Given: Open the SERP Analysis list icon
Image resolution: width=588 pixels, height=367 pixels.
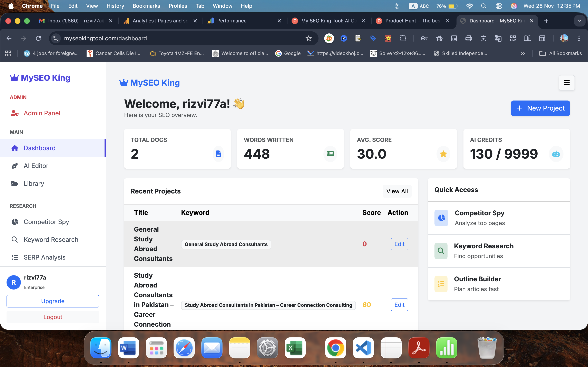Looking at the screenshot, I should coord(15,257).
